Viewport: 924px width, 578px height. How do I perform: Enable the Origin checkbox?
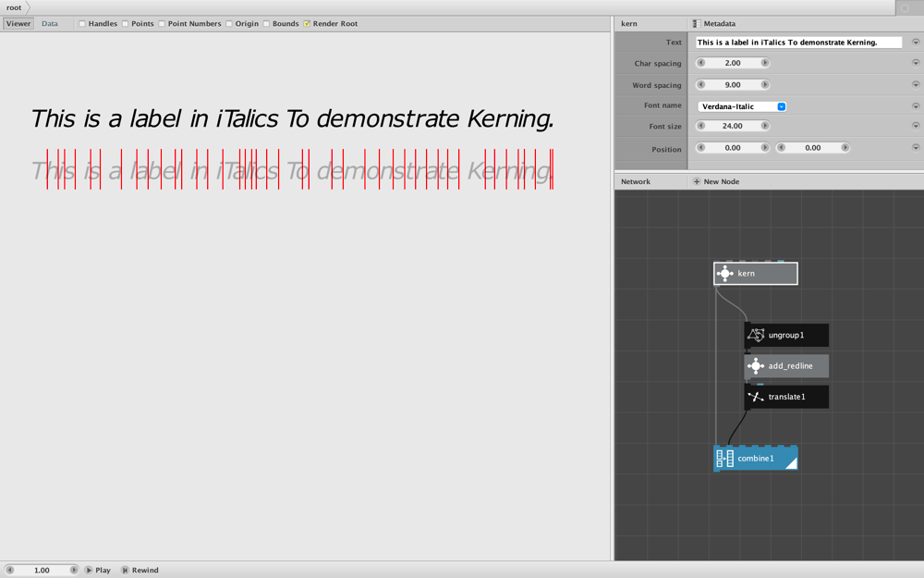[x=228, y=24]
